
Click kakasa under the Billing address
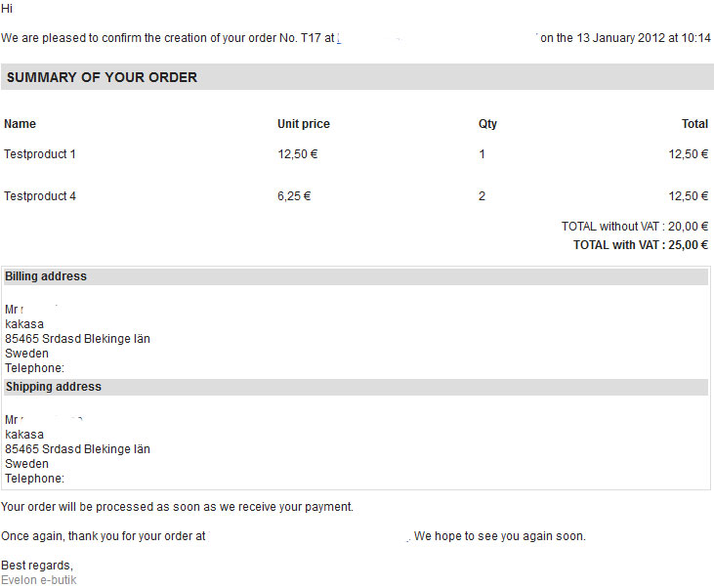24,324
